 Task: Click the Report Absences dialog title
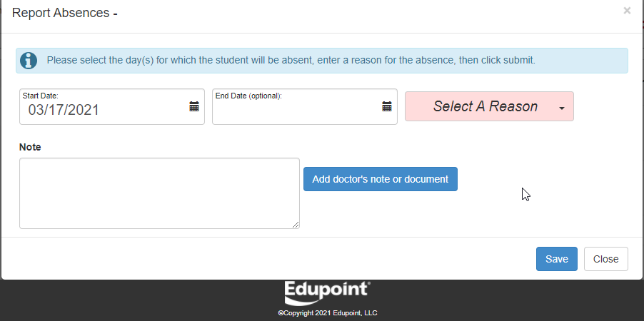click(x=64, y=13)
